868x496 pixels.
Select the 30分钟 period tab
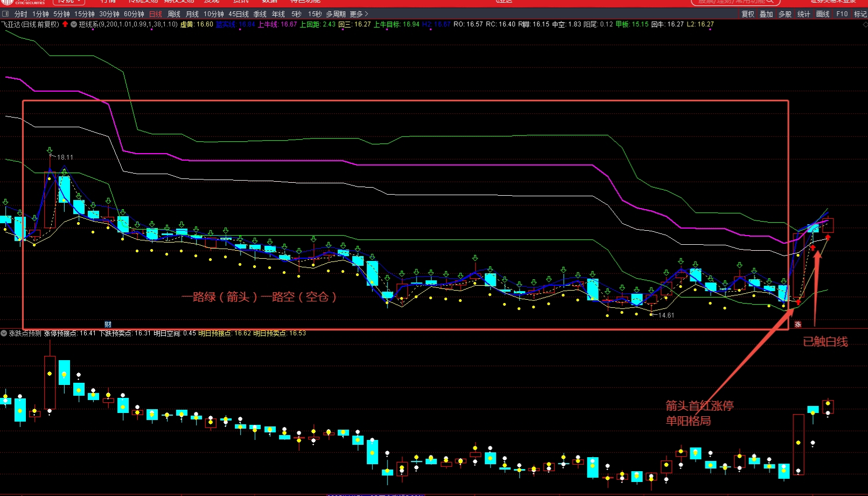109,14
